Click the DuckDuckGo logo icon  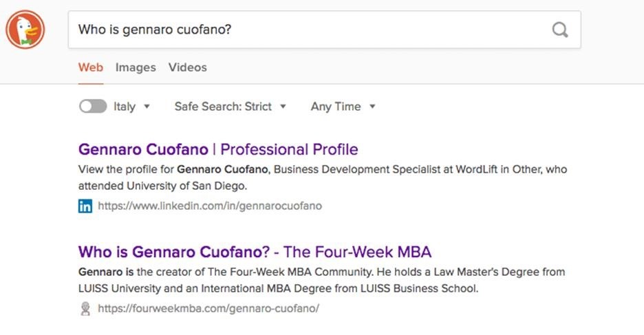(25, 30)
